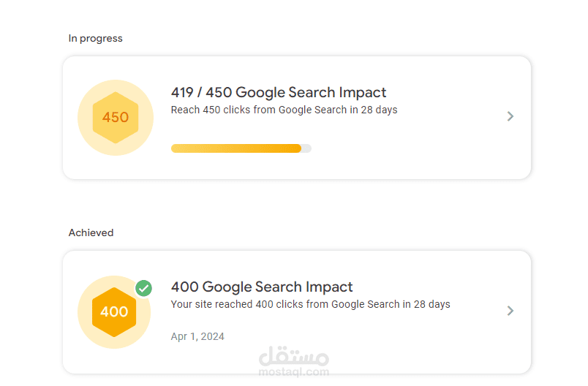Click the "419 / 450 Google Search Impact" title
588x386 pixels.
pyautogui.click(x=279, y=93)
